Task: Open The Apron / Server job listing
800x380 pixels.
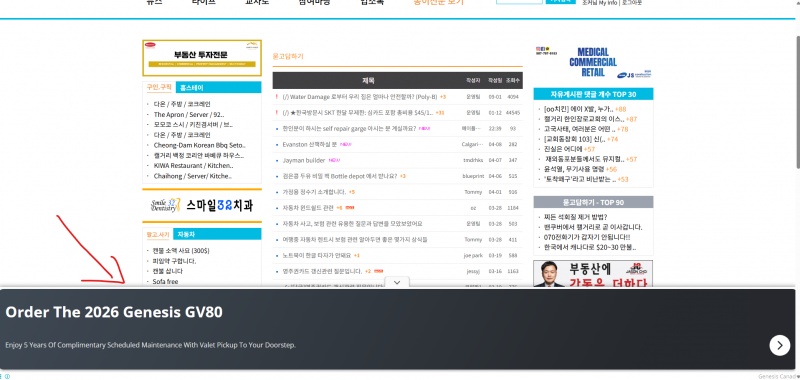Action: pos(189,115)
